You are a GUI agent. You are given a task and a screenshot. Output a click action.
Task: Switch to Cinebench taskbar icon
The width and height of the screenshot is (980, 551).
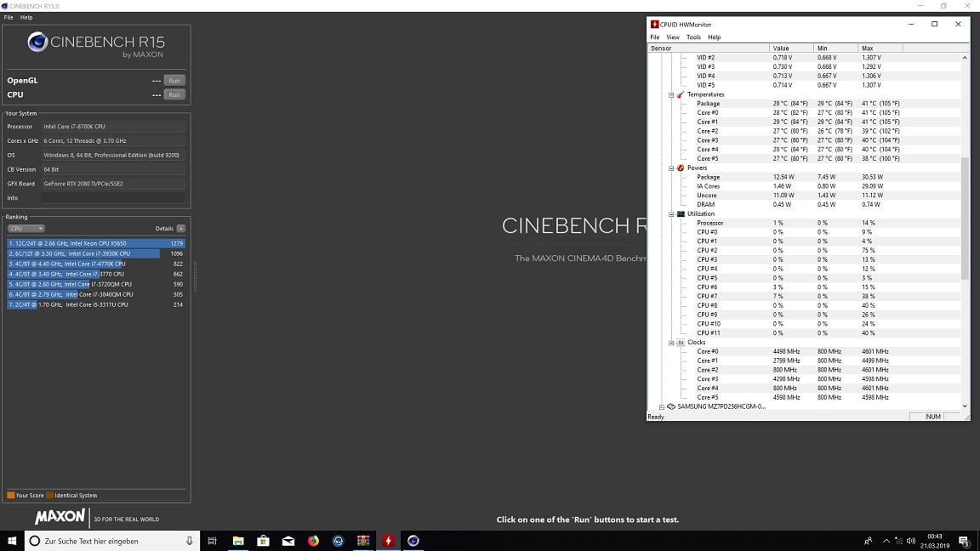tap(413, 541)
